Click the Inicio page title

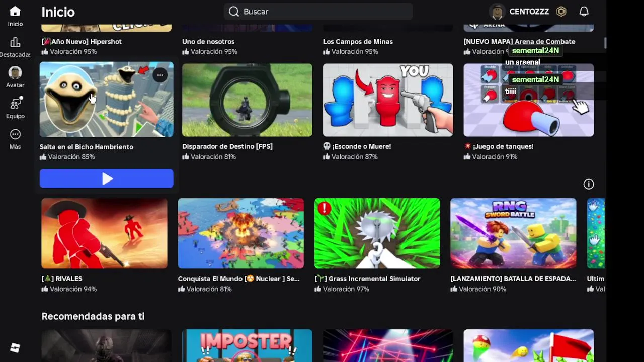pos(58,12)
